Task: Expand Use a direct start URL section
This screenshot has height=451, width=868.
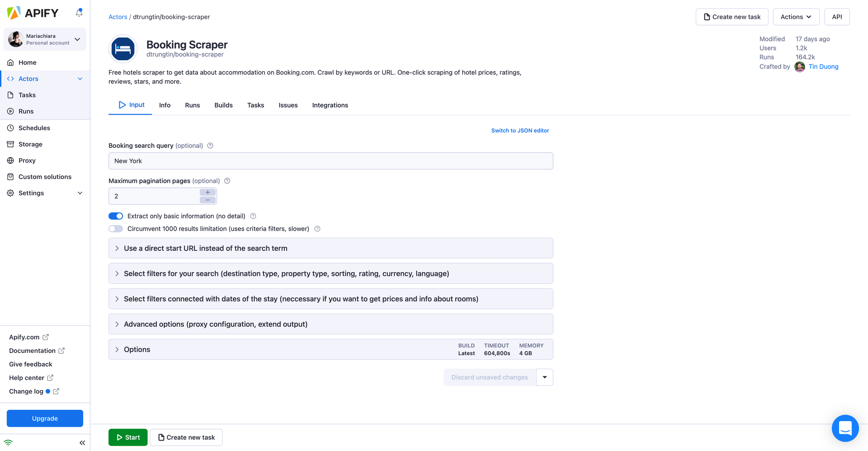Action: 331,248
